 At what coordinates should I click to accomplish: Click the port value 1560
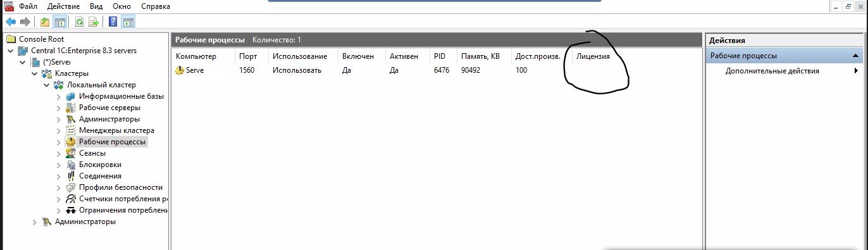click(247, 70)
